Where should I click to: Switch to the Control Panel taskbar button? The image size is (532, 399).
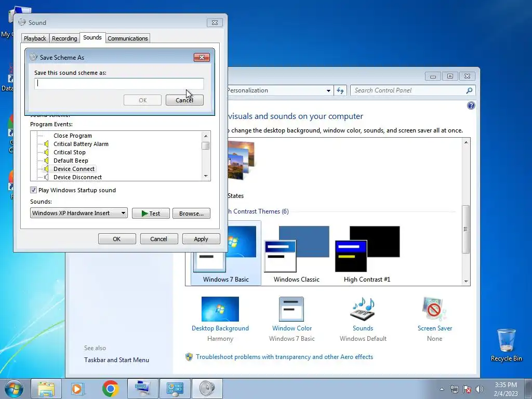pos(175,389)
